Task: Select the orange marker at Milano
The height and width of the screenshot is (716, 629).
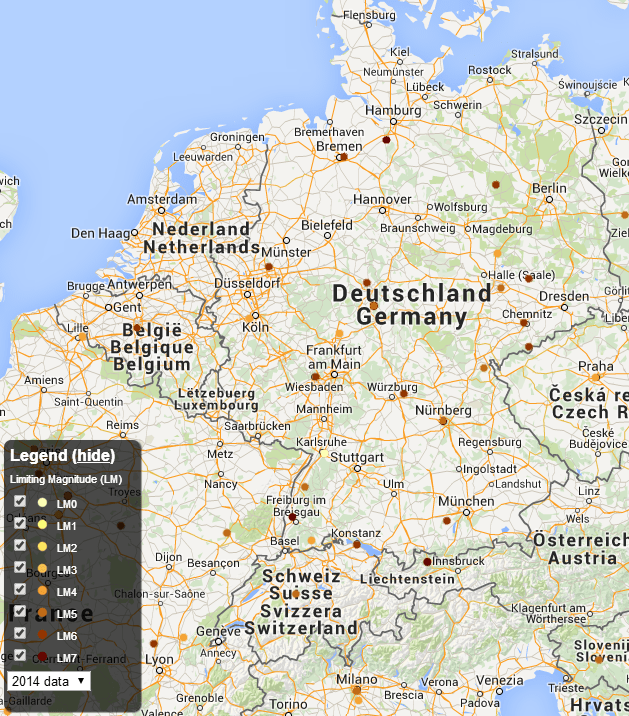Action: 357,690
